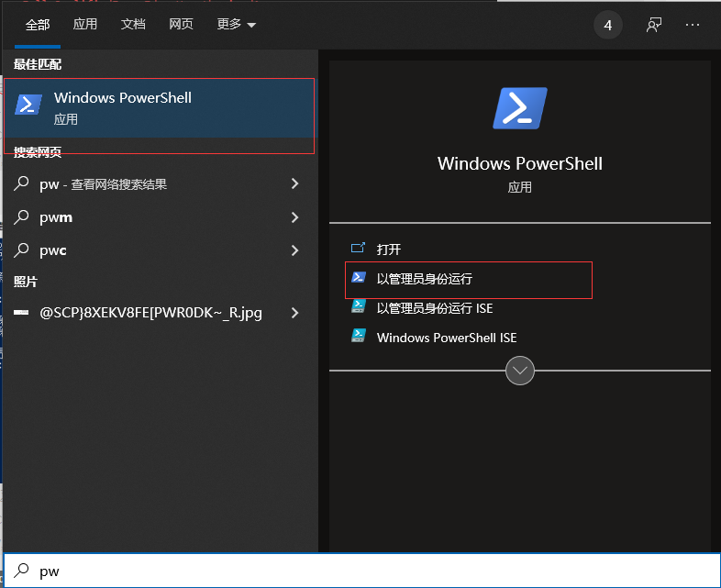Open the three-dot options menu
Image resolution: width=721 pixels, height=588 pixels.
(x=693, y=25)
